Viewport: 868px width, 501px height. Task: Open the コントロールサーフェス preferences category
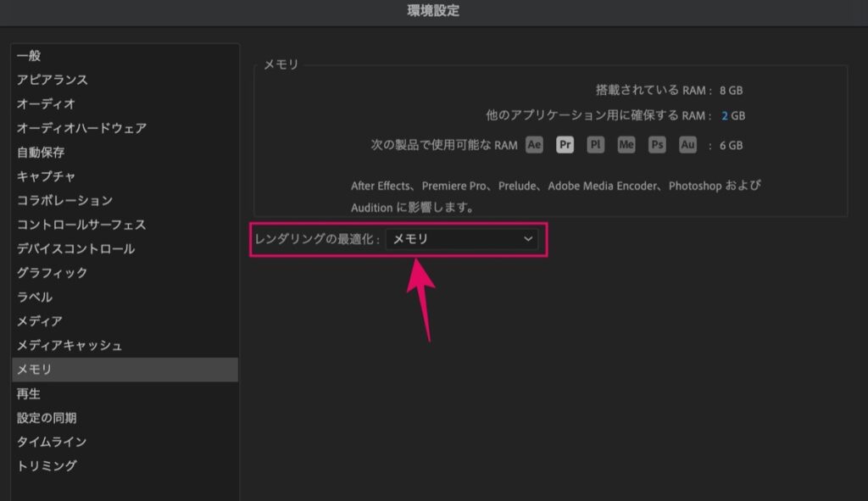point(125,225)
